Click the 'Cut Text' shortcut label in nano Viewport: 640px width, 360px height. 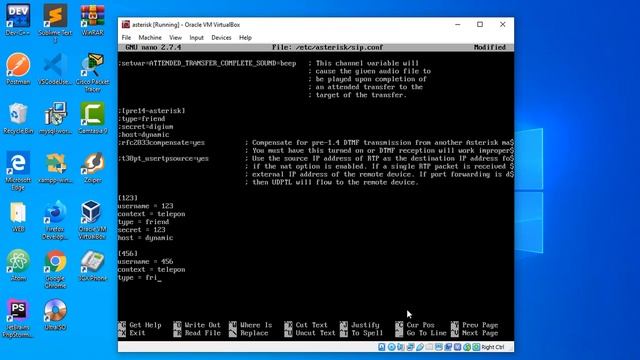[x=311, y=325]
